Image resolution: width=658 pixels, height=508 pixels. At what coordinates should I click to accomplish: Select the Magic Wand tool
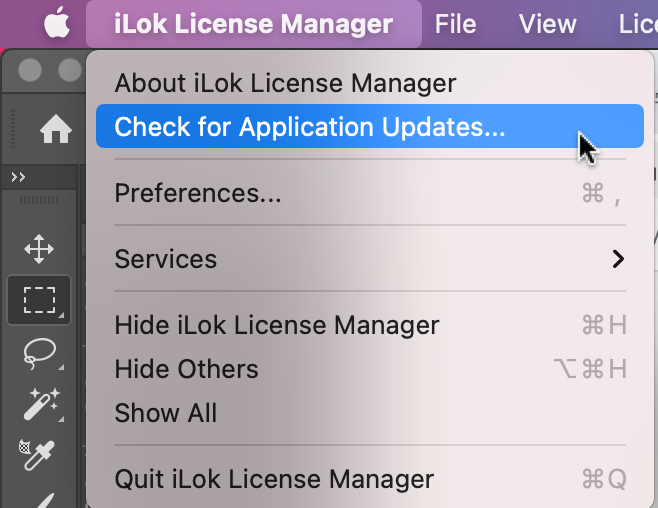pos(39,404)
